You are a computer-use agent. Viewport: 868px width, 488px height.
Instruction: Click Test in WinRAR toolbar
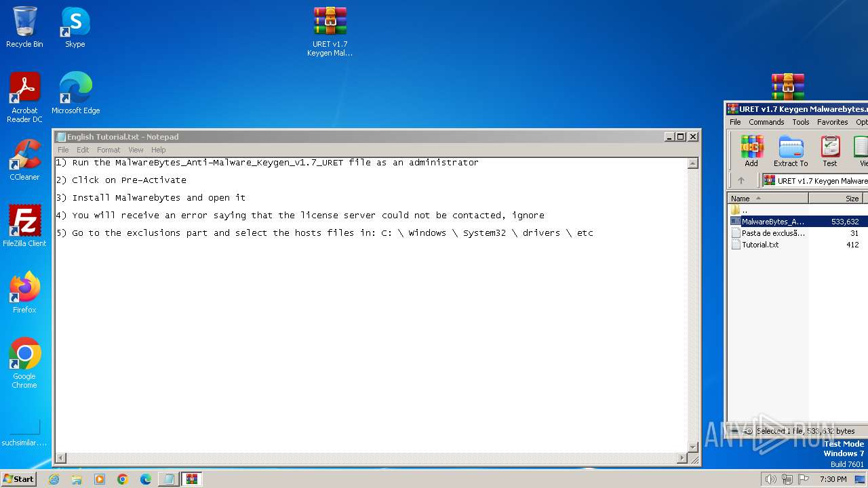coord(830,151)
